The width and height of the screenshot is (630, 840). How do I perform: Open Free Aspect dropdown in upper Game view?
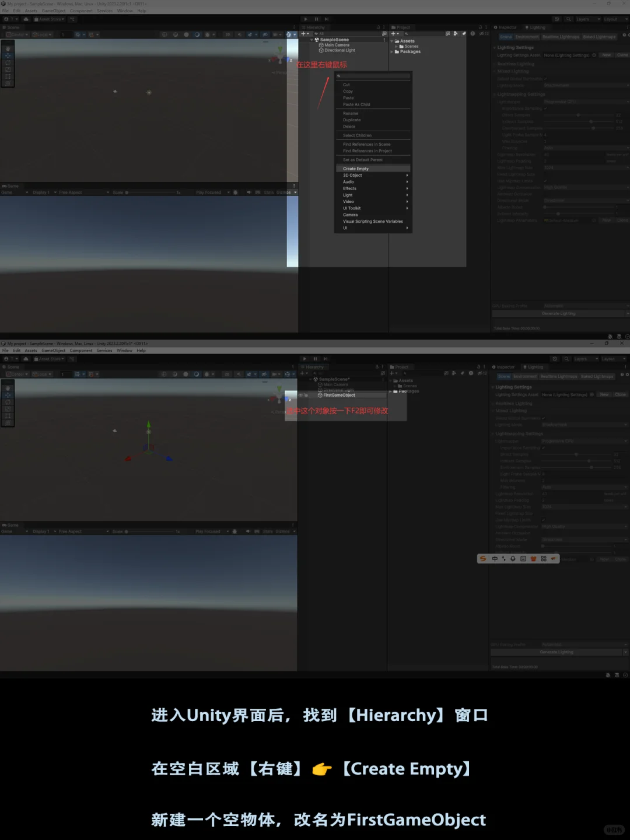(x=83, y=192)
